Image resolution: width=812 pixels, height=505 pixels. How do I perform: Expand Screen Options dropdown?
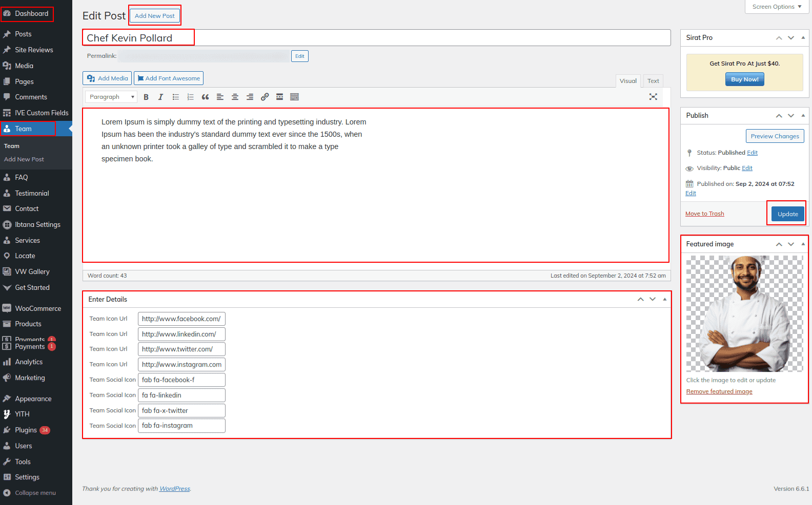[776, 7]
